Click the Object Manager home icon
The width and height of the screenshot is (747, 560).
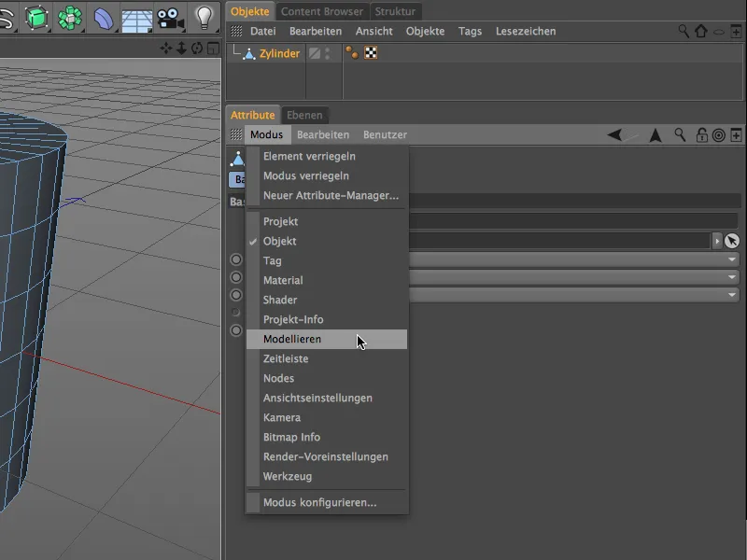[701, 32]
